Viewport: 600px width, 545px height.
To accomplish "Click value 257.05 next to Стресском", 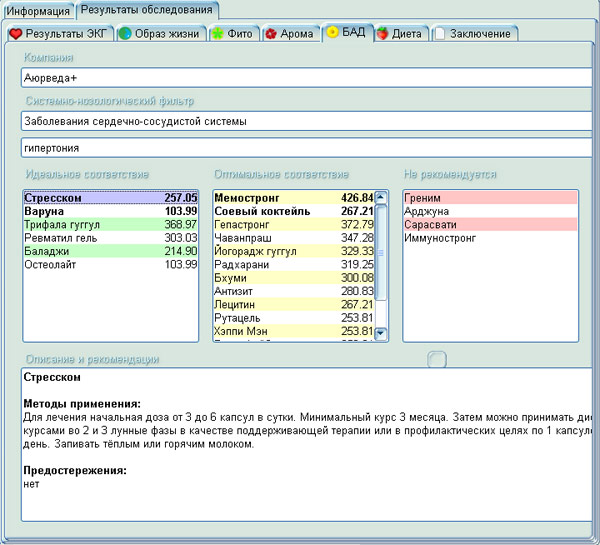I will (181, 198).
